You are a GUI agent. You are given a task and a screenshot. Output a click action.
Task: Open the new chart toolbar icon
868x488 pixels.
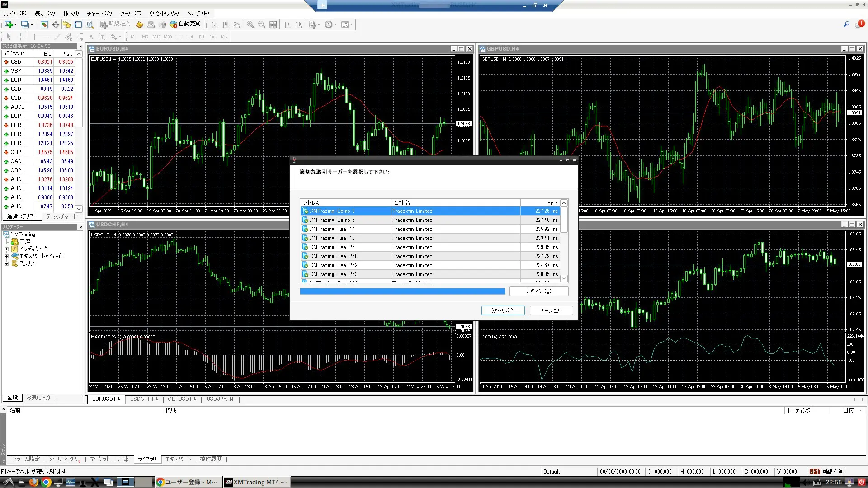click(x=8, y=24)
